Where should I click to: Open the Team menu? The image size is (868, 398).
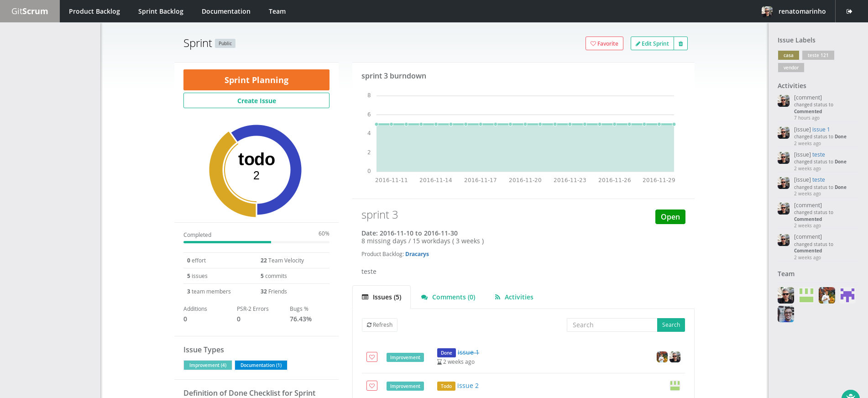coord(277,11)
